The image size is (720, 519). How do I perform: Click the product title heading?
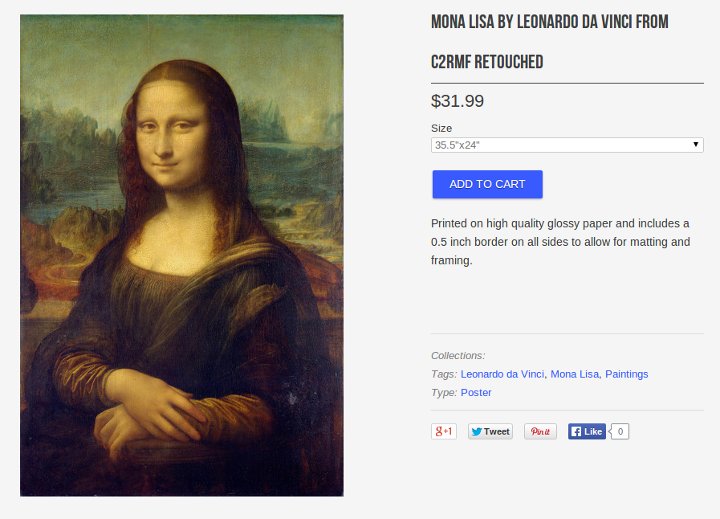tap(550, 42)
